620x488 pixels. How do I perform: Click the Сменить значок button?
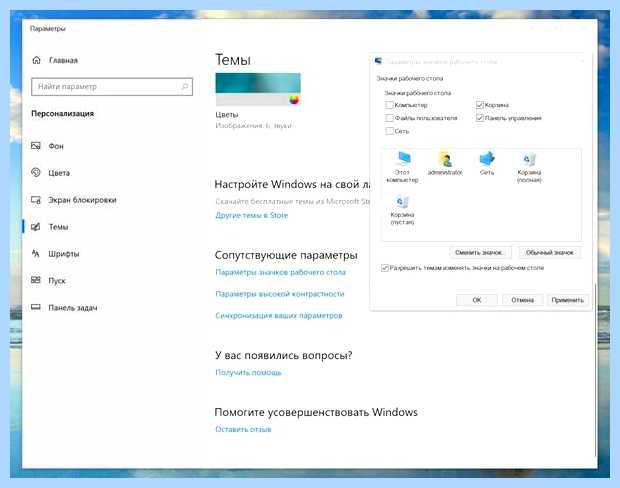click(x=480, y=252)
